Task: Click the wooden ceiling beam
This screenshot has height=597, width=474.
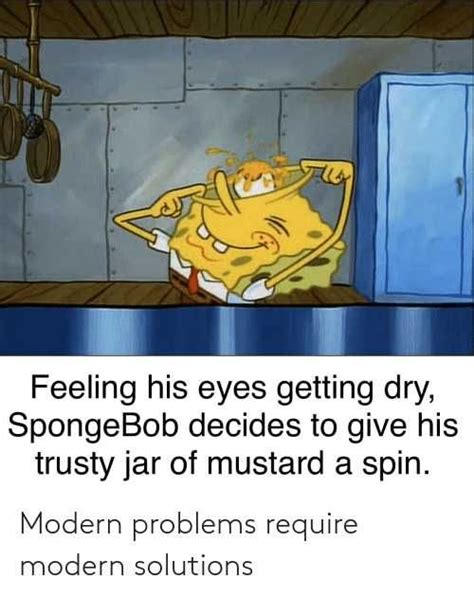Action: point(237,18)
